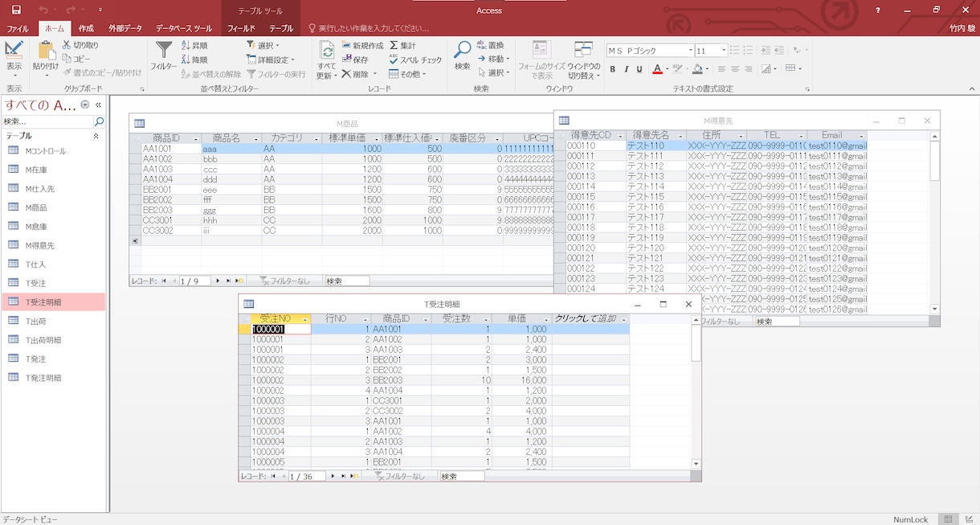Click コピー (Copy) in the clipboard group
The image size is (980, 525).
tap(76, 59)
